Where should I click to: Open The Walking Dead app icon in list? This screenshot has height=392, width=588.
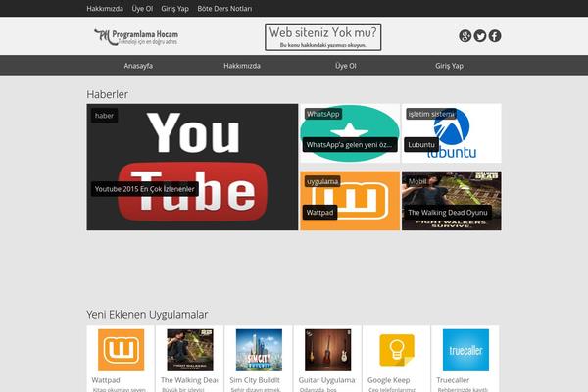[190, 350]
